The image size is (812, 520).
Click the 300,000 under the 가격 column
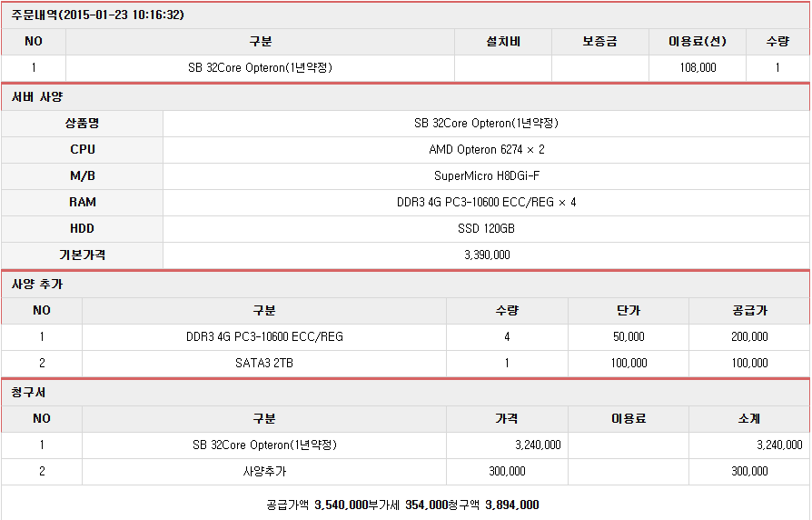(x=507, y=471)
